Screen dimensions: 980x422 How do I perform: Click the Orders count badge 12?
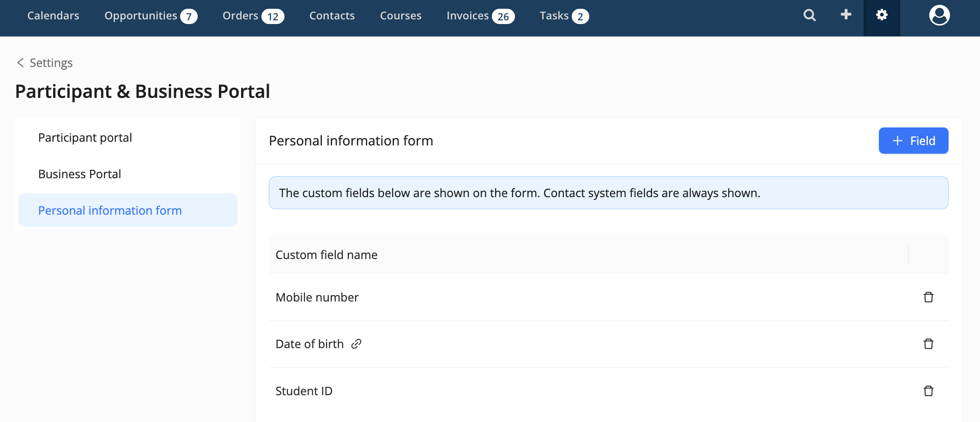(273, 17)
